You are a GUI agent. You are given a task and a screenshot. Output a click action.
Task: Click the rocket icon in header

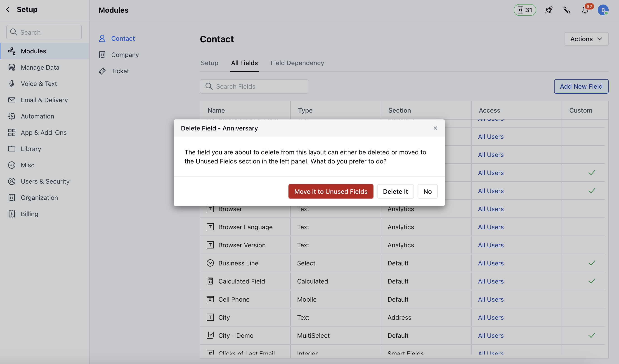[x=548, y=10]
